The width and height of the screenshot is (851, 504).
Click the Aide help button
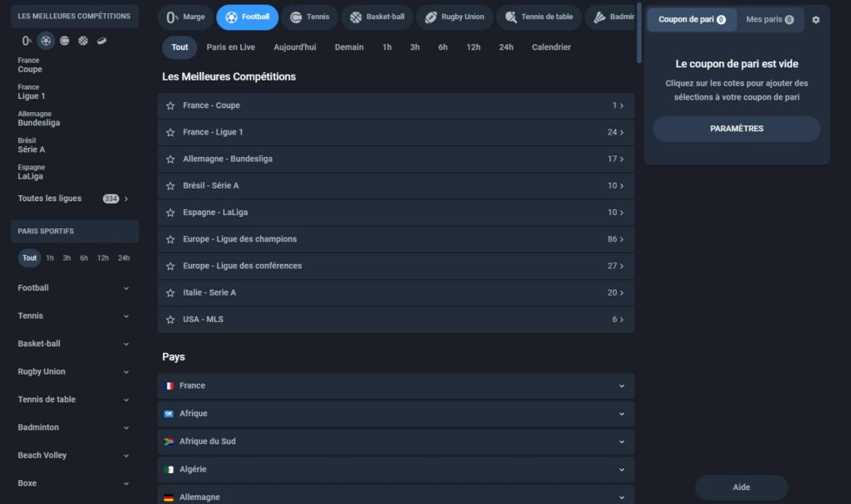coord(740,487)
